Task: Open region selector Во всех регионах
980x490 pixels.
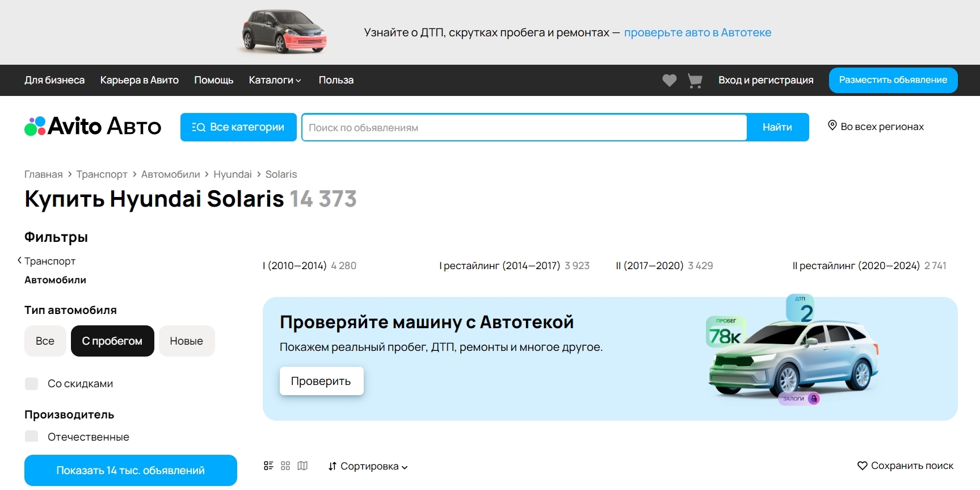Action: pos(876,127)
